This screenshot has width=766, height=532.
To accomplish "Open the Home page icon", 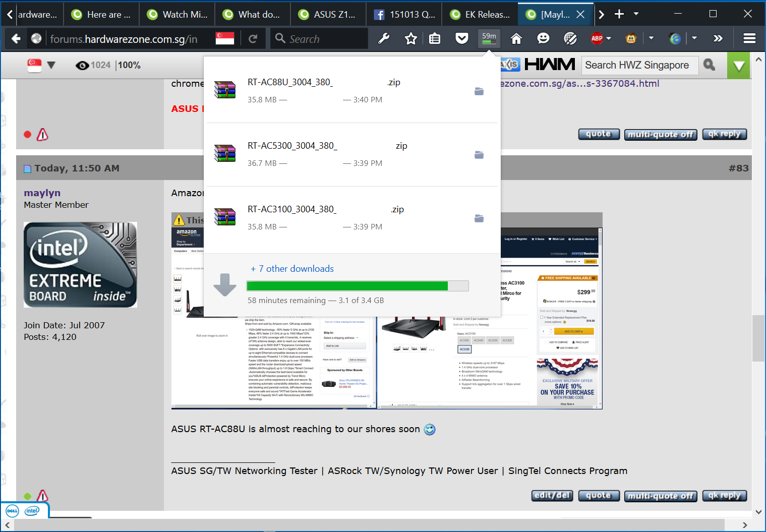I will tap(516, 38).
